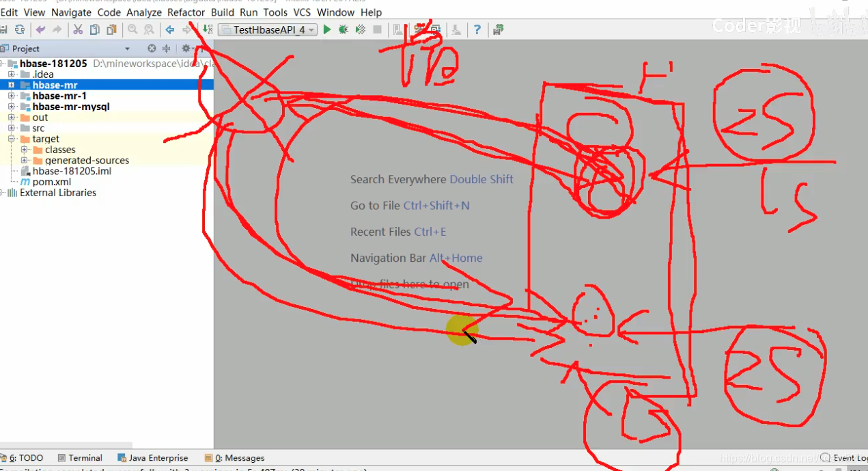Click 'Recent Files Ctrl+E' hint
Viewport: 868px width, 471px height.
coord(398,232)
